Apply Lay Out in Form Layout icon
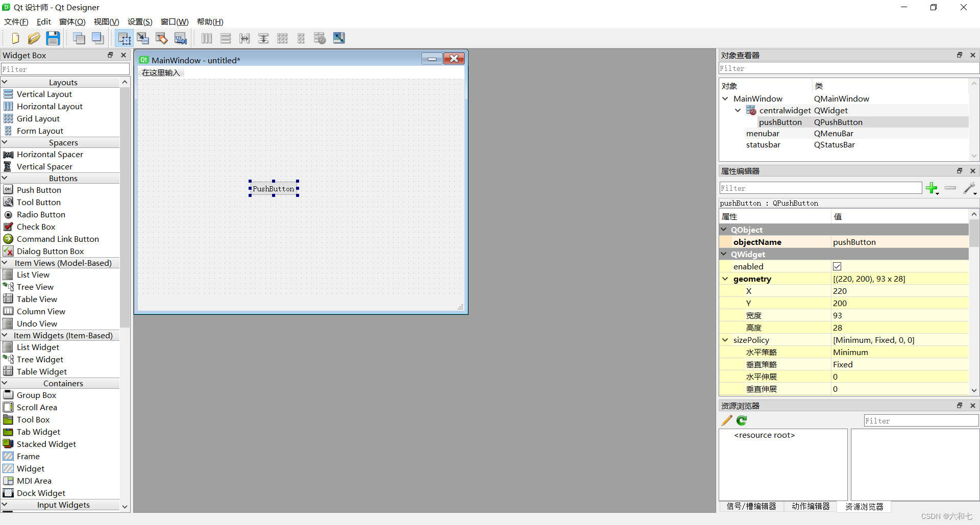Image resolution: width=980 pixels, height=525 pixels. point(301,38)
